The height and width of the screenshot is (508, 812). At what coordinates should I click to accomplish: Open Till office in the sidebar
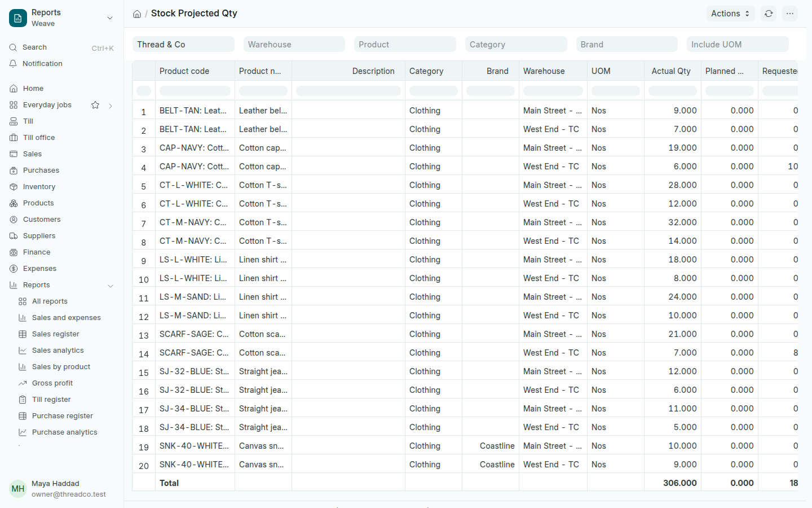click(61, 138)
